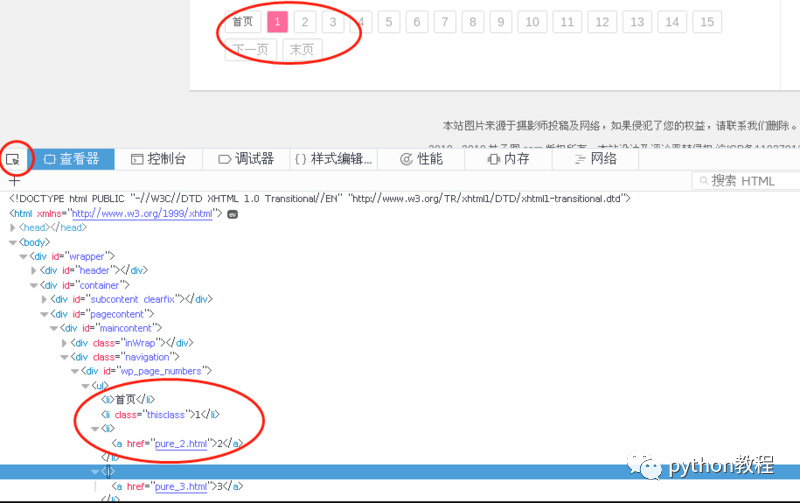Go to page 13 in pagination

pyautogui.click(x=637, y=22)
